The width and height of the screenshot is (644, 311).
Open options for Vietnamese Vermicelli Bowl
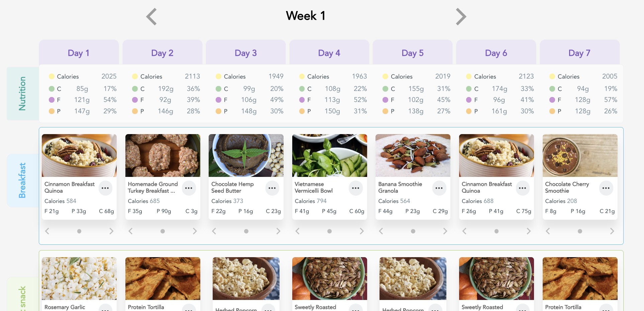coord(355,188)
